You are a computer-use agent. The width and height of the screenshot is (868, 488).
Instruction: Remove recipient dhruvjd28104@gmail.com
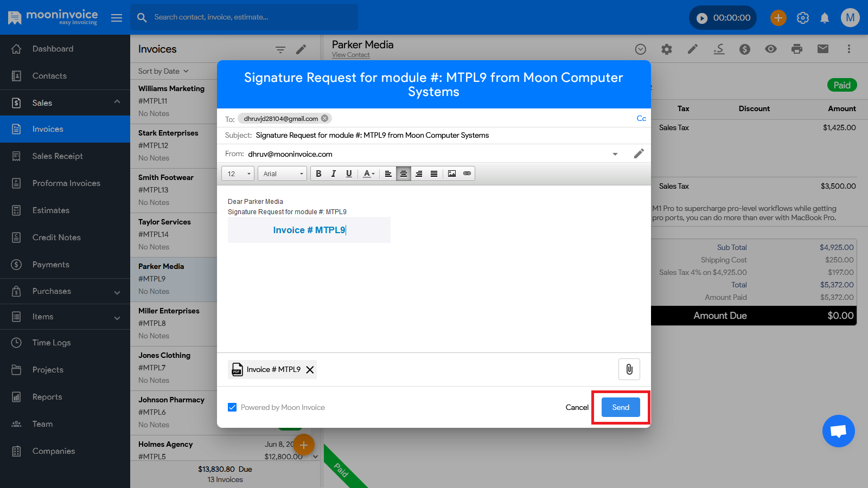pyautogui.click(x=324, y=118)
